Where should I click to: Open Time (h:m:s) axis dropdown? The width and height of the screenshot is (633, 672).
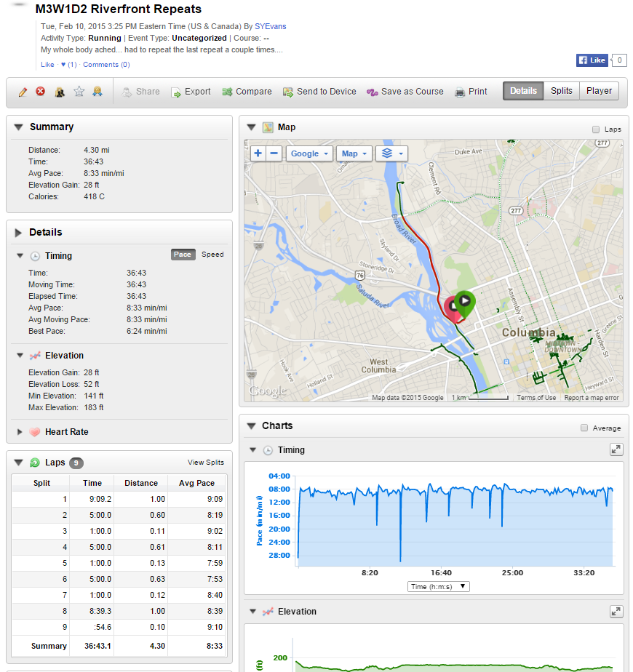[439, 586]
